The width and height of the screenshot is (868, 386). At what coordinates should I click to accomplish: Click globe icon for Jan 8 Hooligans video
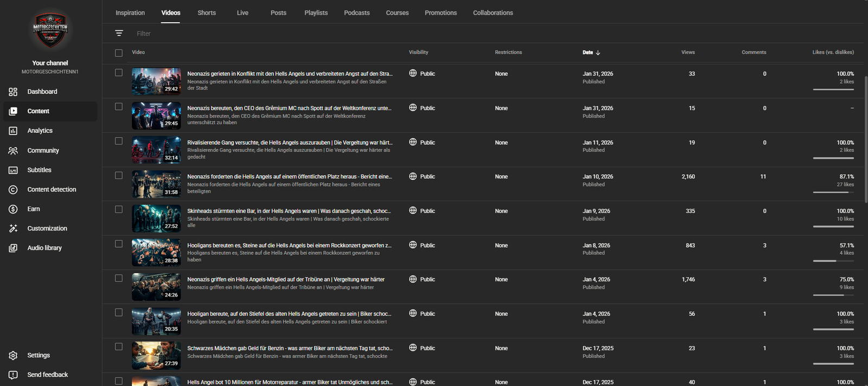413,245
